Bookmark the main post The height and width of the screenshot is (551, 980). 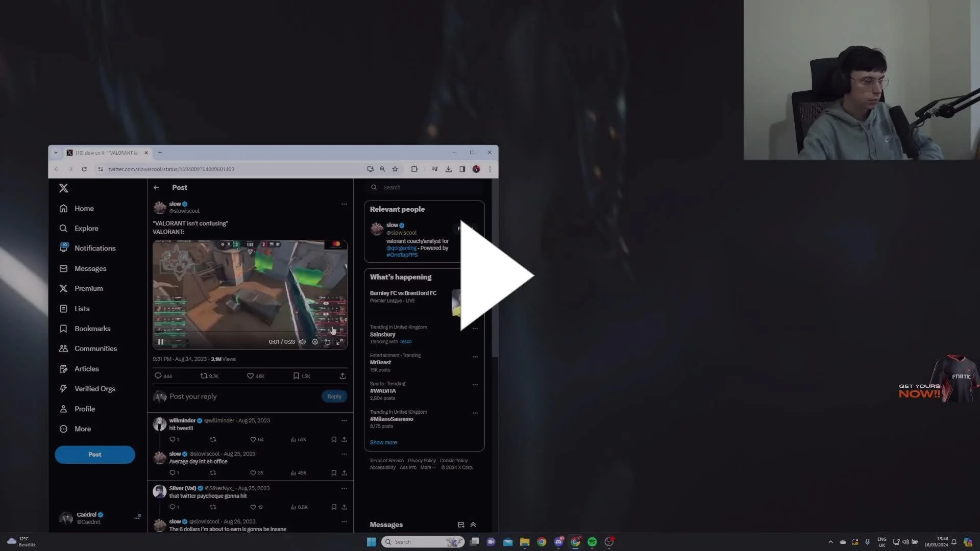(x=296, y=376)
